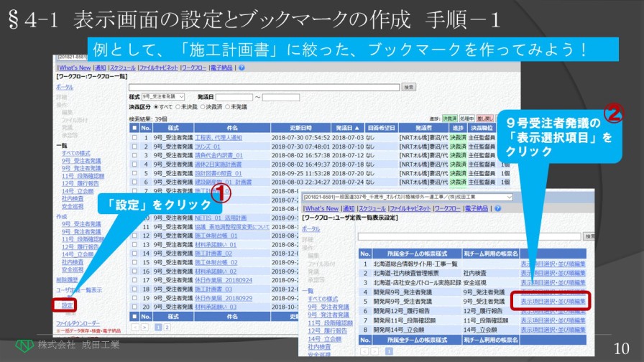The image size is (644, 362).
Task: Select the 未決裁 radio button
Action: [179, 107]
